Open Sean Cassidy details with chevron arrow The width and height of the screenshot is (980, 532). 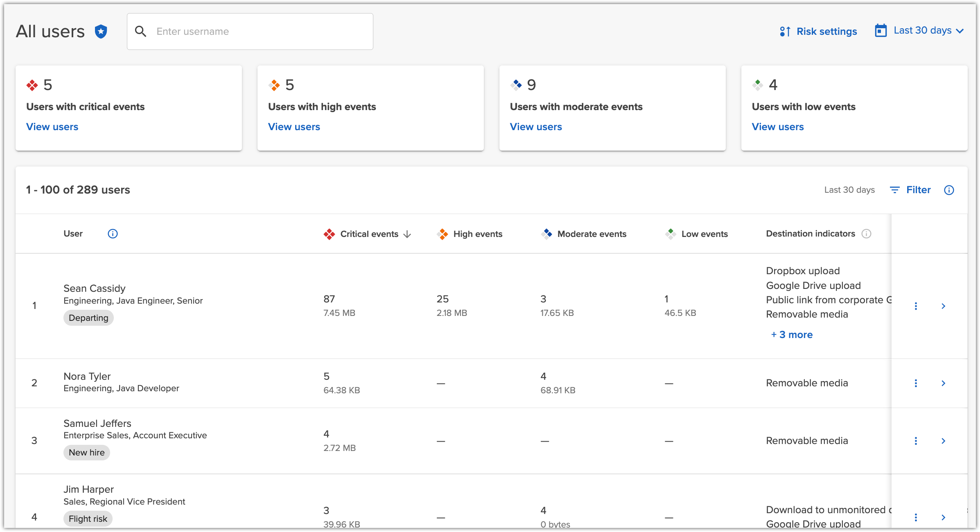943,306
